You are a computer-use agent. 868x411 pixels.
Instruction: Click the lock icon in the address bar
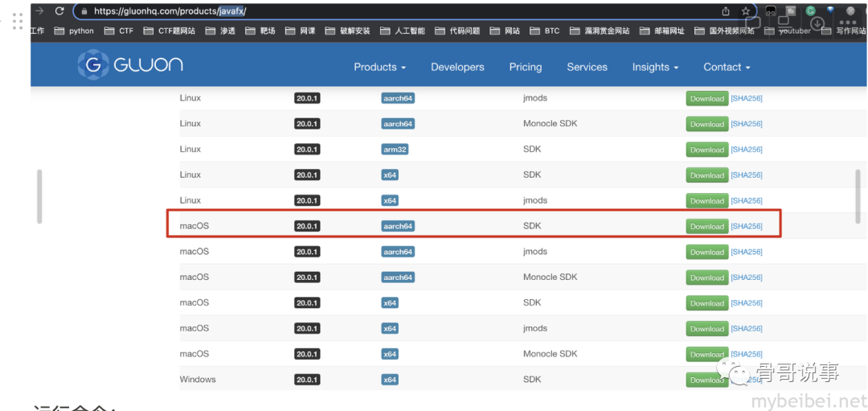coord(84,11)
